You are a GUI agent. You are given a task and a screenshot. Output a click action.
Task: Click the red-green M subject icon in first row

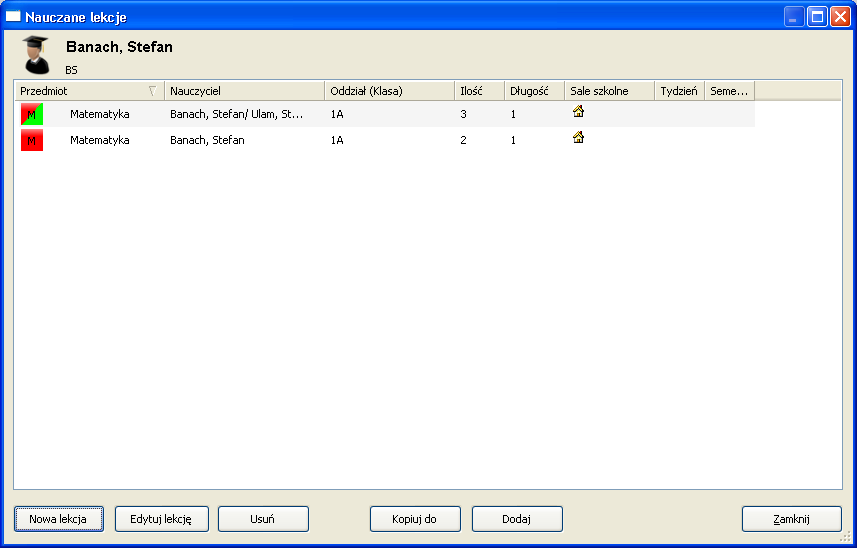pos(32,114)
